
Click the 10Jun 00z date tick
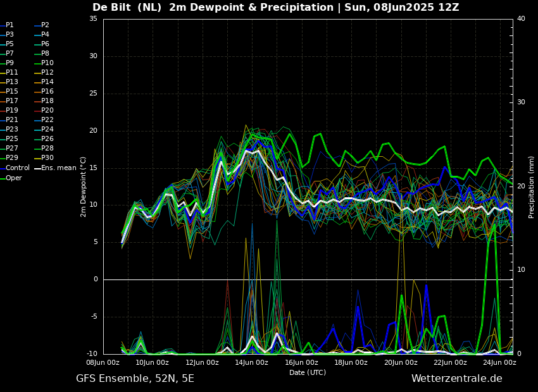pyautogui.click(x=153, y=362)
